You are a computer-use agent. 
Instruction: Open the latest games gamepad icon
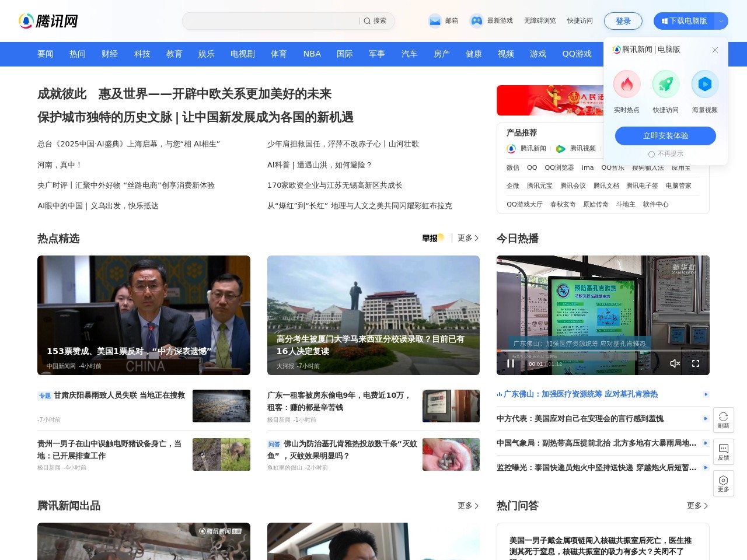[477, 21]
